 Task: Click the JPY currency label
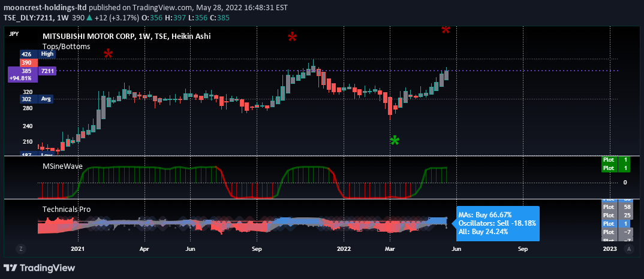[14, 34]
